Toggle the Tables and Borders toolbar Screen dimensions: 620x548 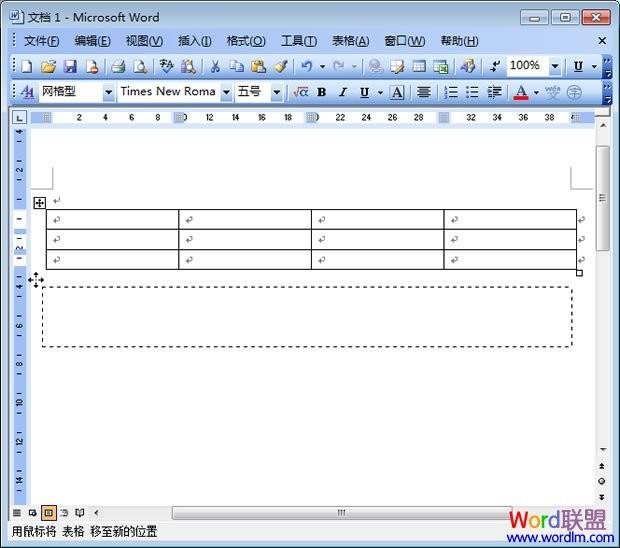(x=397, y=66)
